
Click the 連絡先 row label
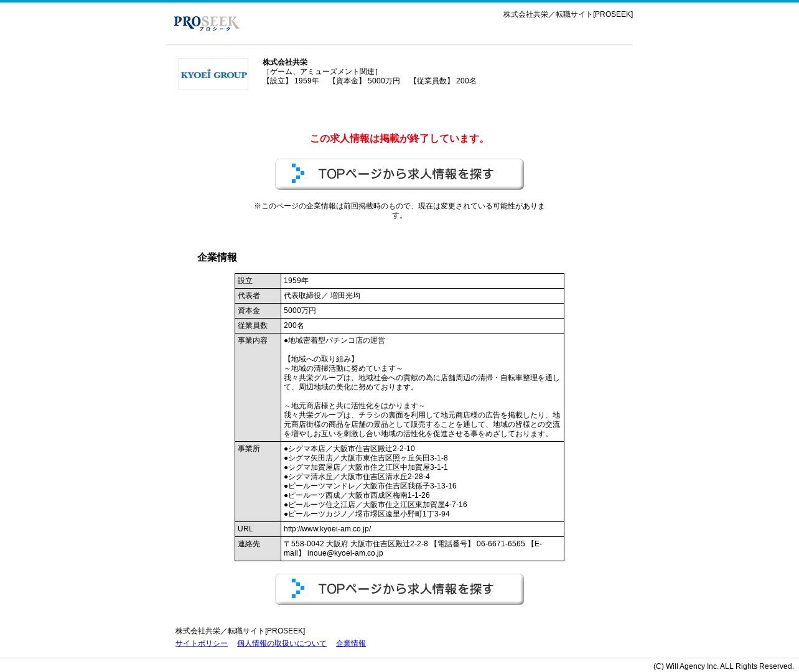(258, 549)
